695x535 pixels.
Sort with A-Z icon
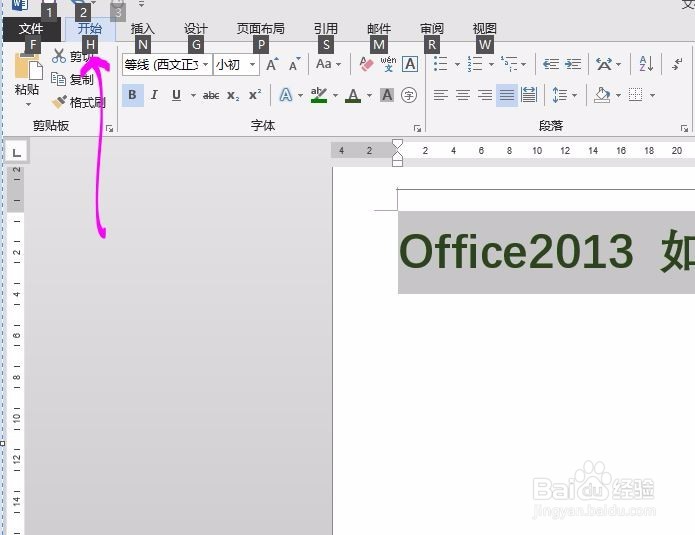click(646, 64)
